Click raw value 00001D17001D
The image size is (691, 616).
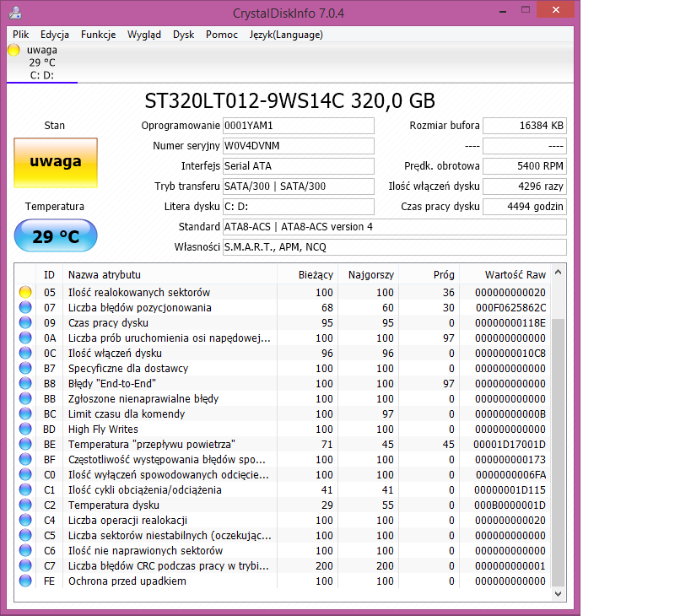(x=510, y=444)
